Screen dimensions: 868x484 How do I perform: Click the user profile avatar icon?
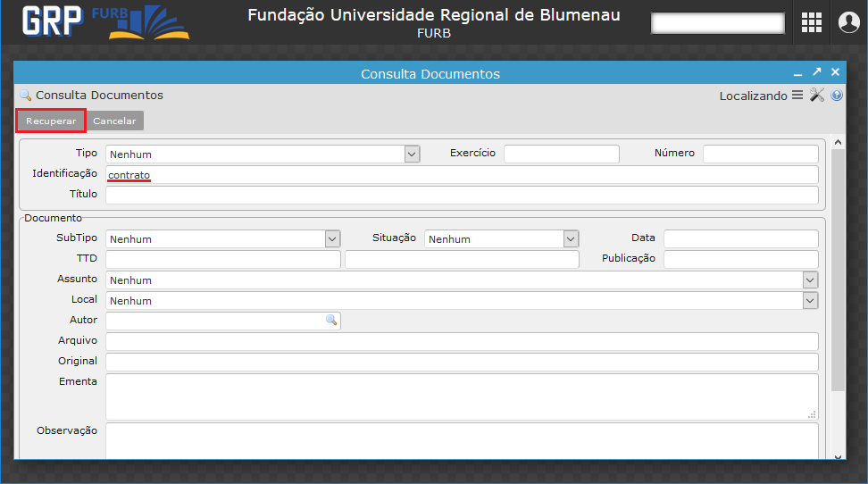(847, 23)
